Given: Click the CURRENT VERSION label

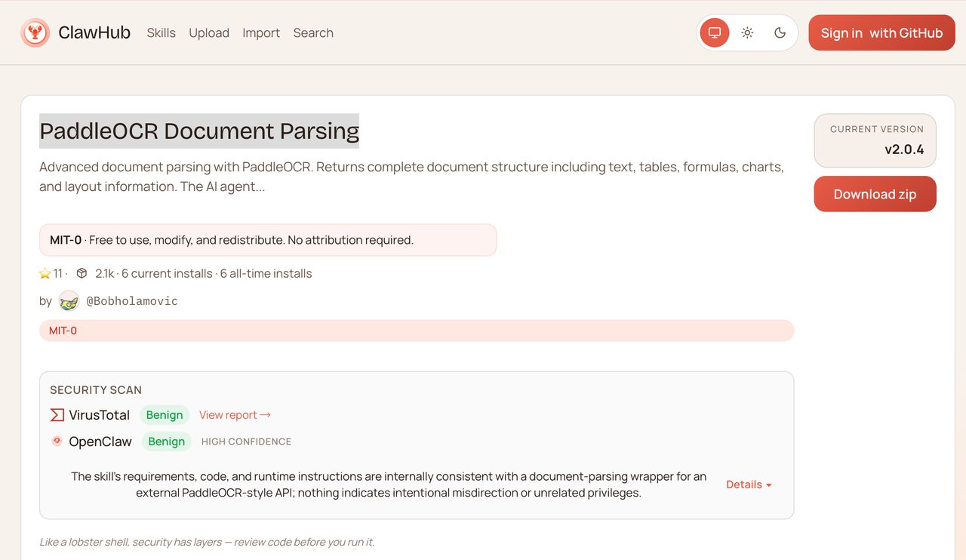Looking at the screenshot, I should 877,129.
